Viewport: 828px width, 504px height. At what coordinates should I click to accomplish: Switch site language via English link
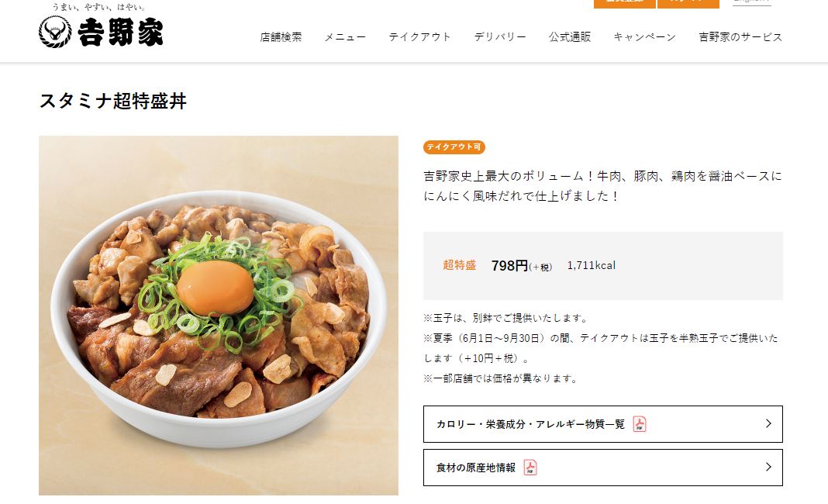pyautogui.click(x=752, y=2)
